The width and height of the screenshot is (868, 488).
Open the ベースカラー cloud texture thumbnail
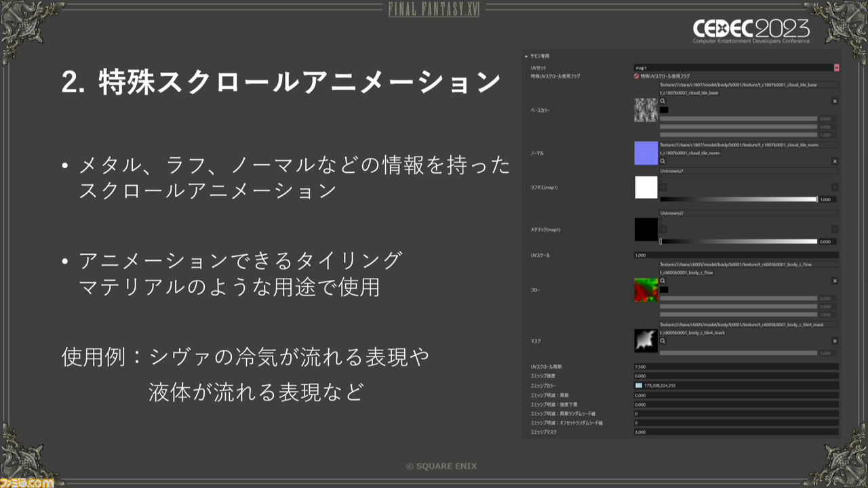[646, 110]
